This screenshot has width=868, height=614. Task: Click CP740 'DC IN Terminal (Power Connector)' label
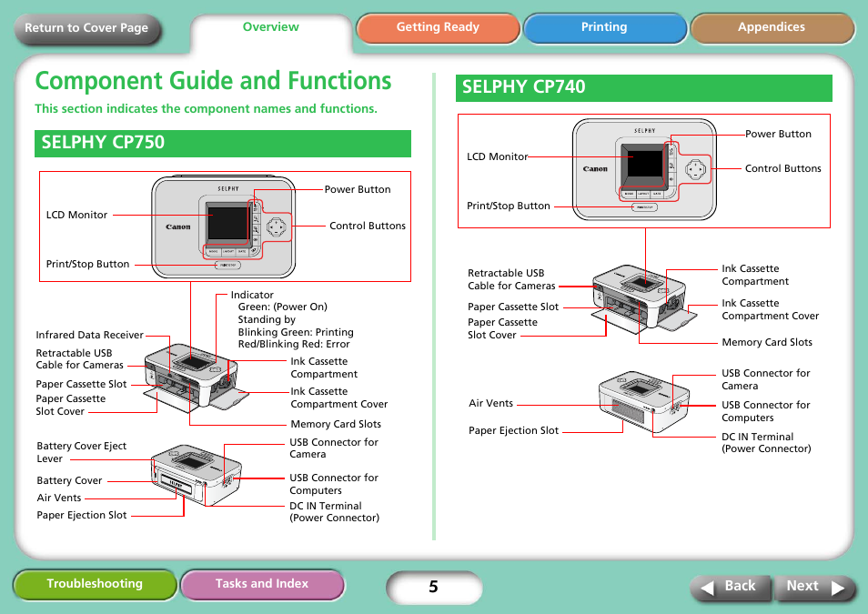(766, 443)
